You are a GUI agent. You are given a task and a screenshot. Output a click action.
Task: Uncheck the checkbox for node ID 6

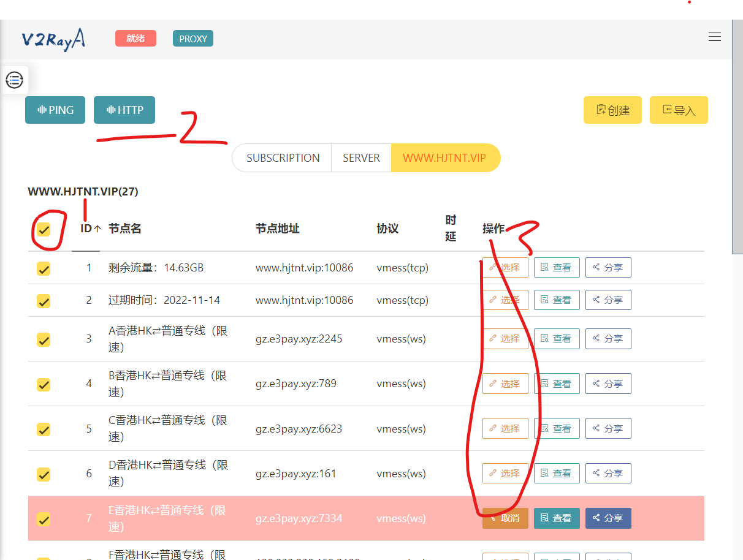[44, 474]
